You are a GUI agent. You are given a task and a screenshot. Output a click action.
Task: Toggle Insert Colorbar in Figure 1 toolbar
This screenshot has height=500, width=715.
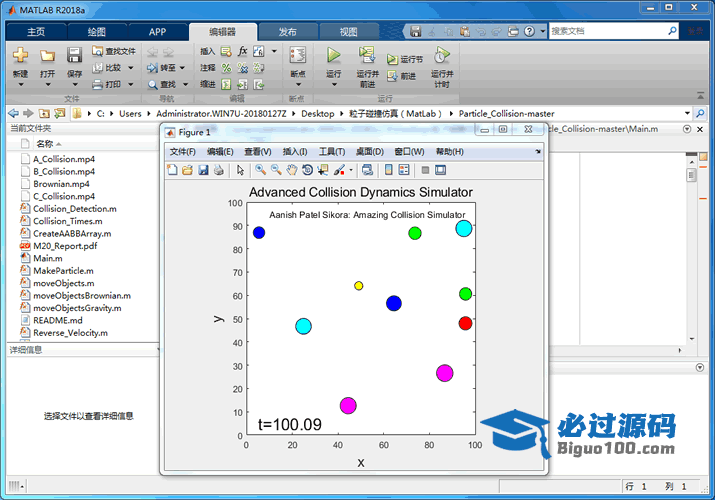(389, 170)
